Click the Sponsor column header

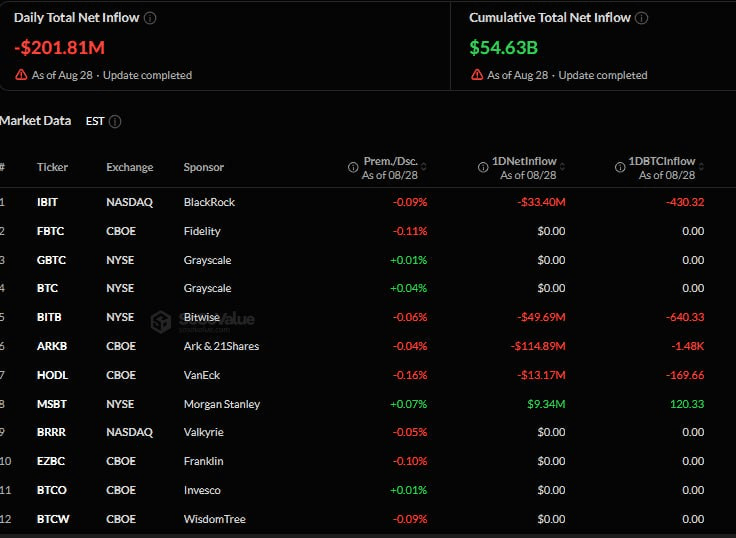pyautogui.click(x=204, y=167)
